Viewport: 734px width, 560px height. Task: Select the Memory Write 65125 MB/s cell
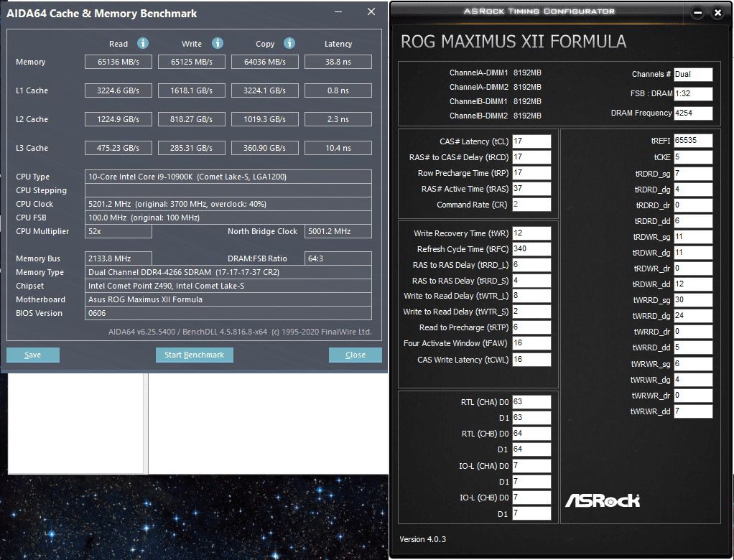point(192,62)
